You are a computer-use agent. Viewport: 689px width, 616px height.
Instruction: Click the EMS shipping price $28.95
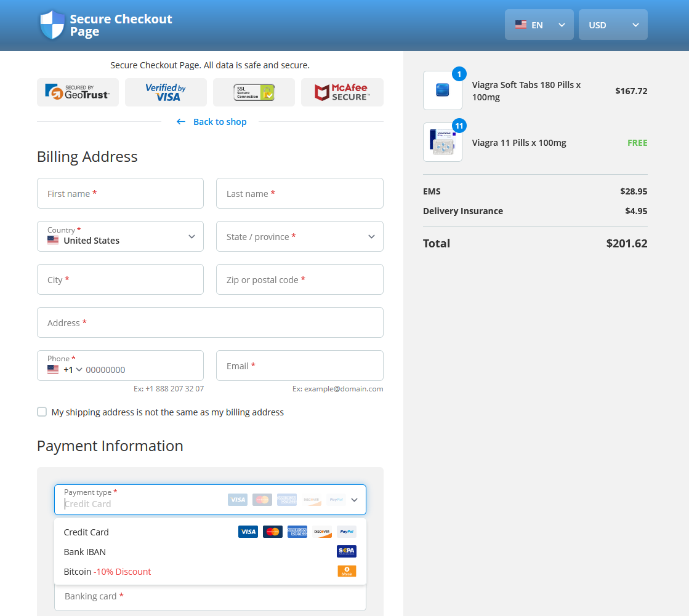[x=634, y=191]
